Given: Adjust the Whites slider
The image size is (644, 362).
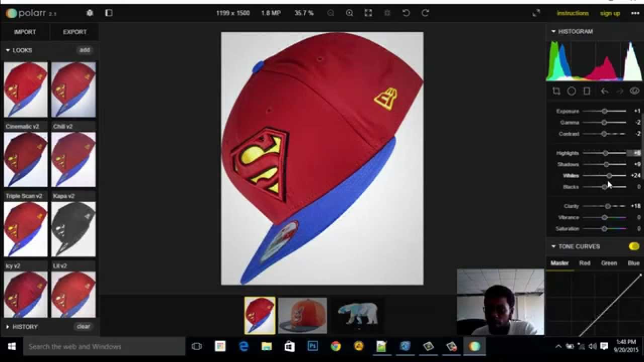Looking at the screenshot, I should [604, 175].
